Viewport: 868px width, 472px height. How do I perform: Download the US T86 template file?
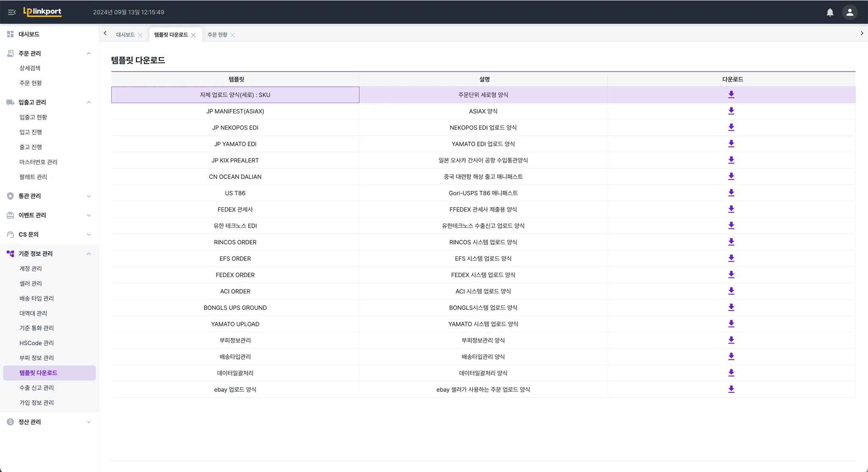731,193
